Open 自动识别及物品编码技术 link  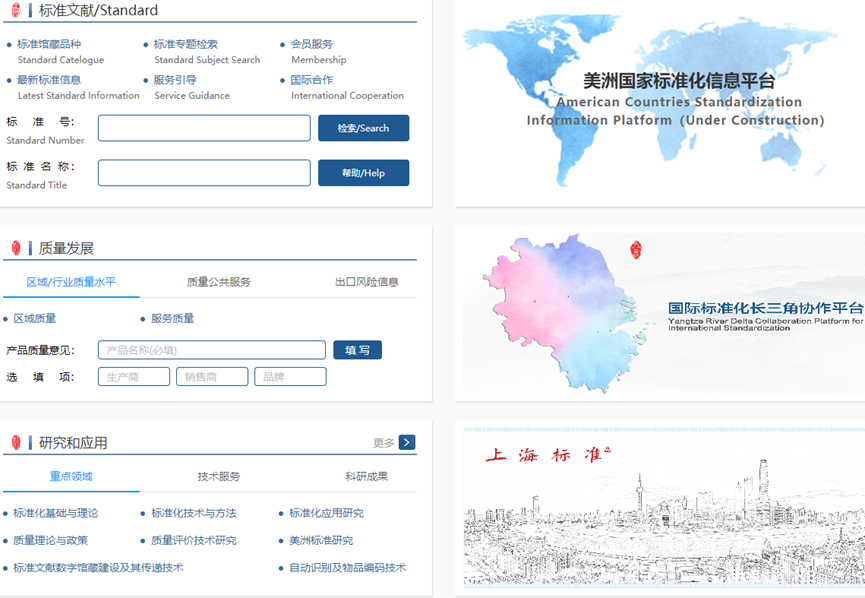click(348, 567)
